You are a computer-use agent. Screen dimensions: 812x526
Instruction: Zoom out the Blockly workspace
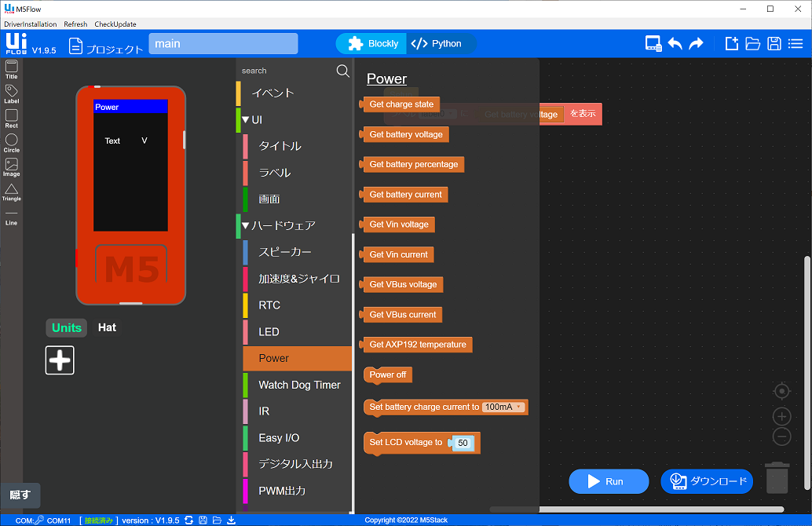coord(781,437)
